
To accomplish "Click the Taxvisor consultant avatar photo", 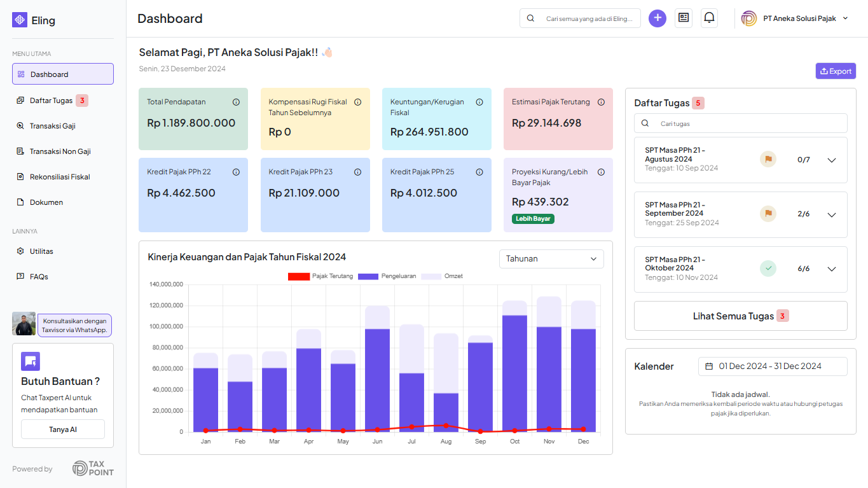I will (x=24, y=324).
